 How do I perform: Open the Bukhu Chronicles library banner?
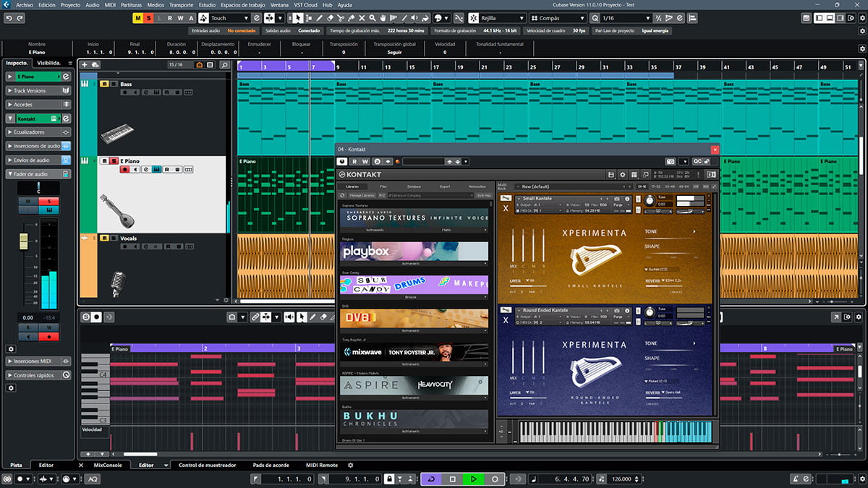[x=414, y=419]
